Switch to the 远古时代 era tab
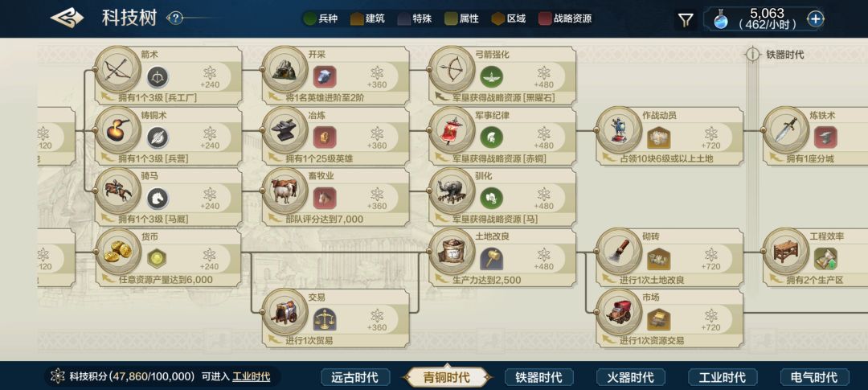 pos(355,378)
